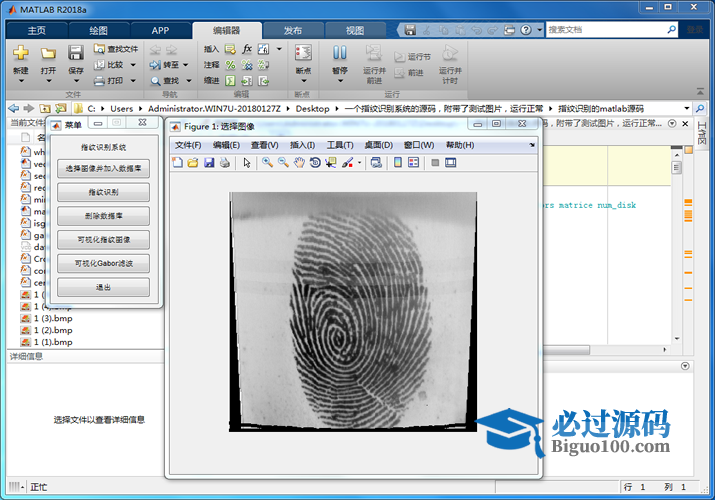The height and width of the screenshot is (500, 715).
Task: Click the Zoom In tool in Figure toolbar
Action: pyautogui.click(x=268, y=163)
